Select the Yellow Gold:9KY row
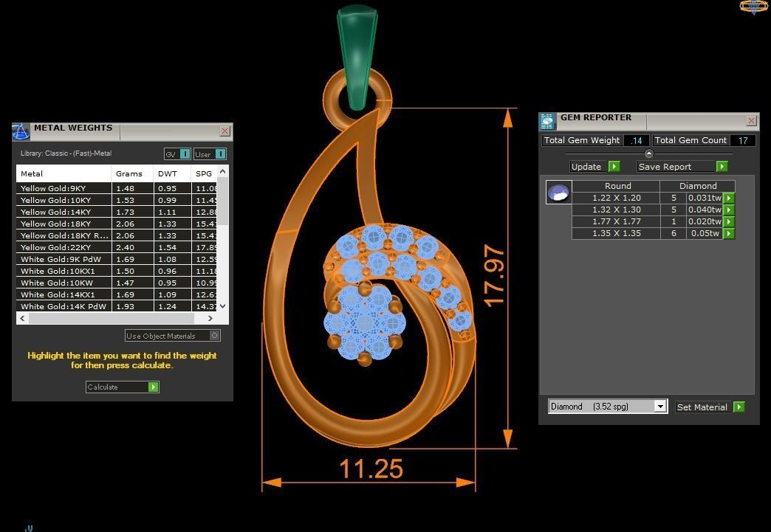 (117, 188)
